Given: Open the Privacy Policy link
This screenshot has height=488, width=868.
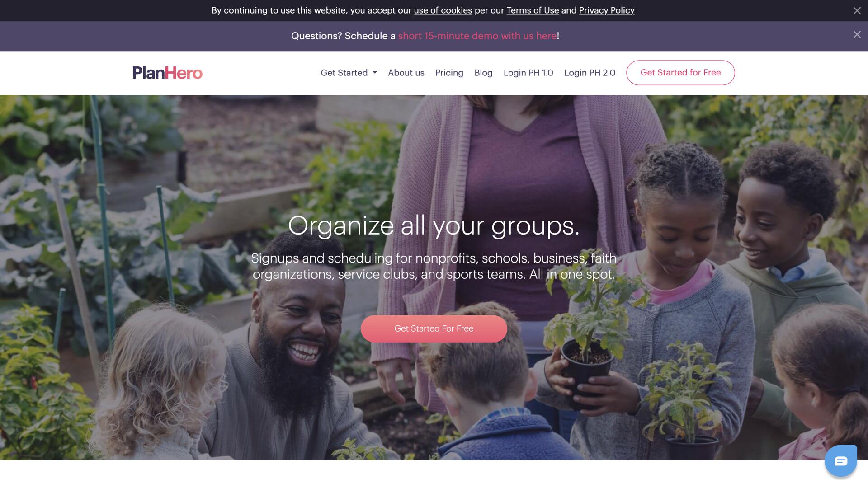Looking at the screenshot, I should tap(607, 10).
